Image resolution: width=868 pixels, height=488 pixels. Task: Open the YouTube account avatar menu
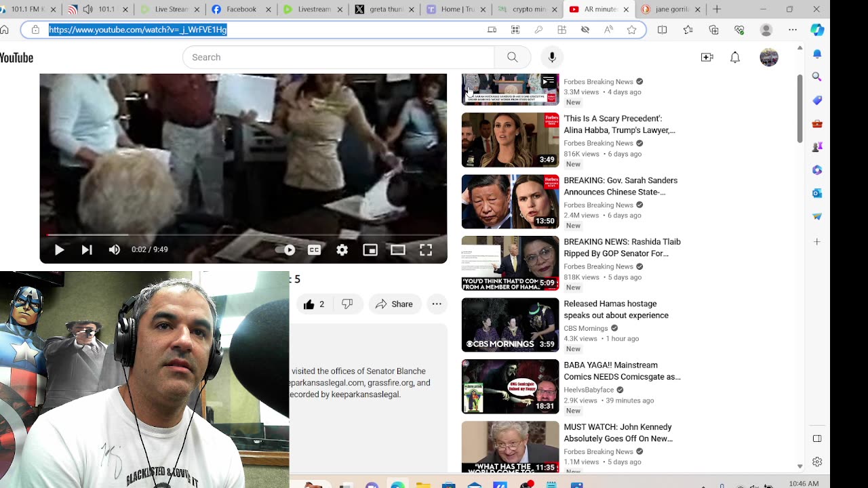pos(769,58)
